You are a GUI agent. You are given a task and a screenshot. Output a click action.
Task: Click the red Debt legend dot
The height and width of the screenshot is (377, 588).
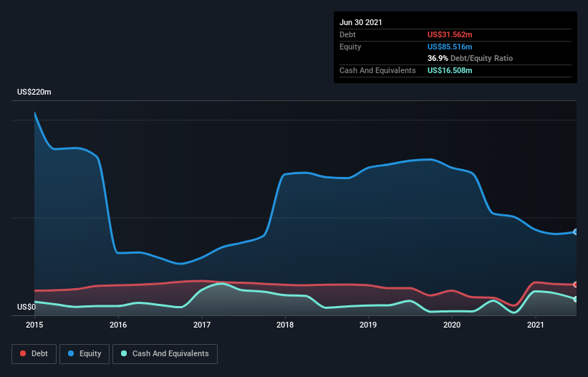tap(23, 354)
